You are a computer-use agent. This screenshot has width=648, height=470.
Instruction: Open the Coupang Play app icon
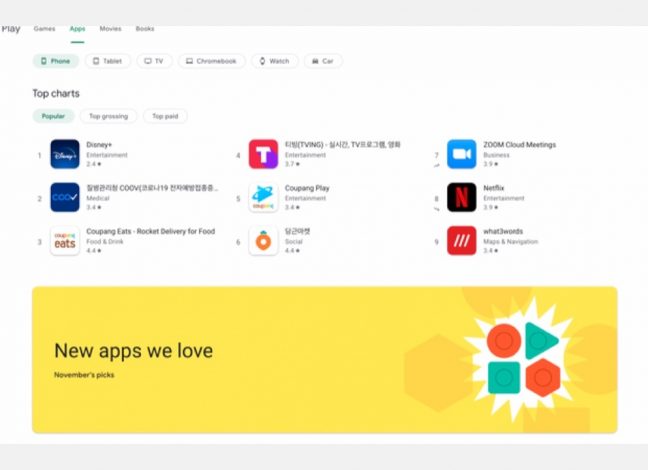click(263, 197)
